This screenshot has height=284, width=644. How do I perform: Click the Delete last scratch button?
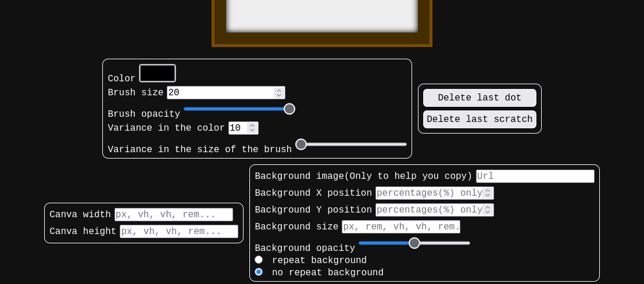click(x=480, y=119)
